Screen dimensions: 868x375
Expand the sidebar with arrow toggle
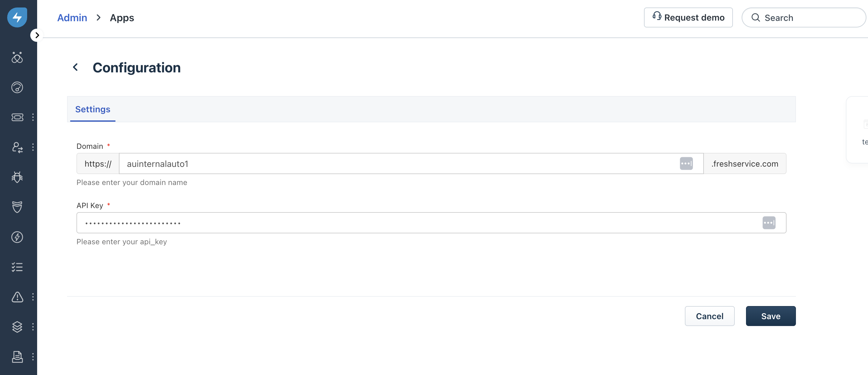point(37,35)
